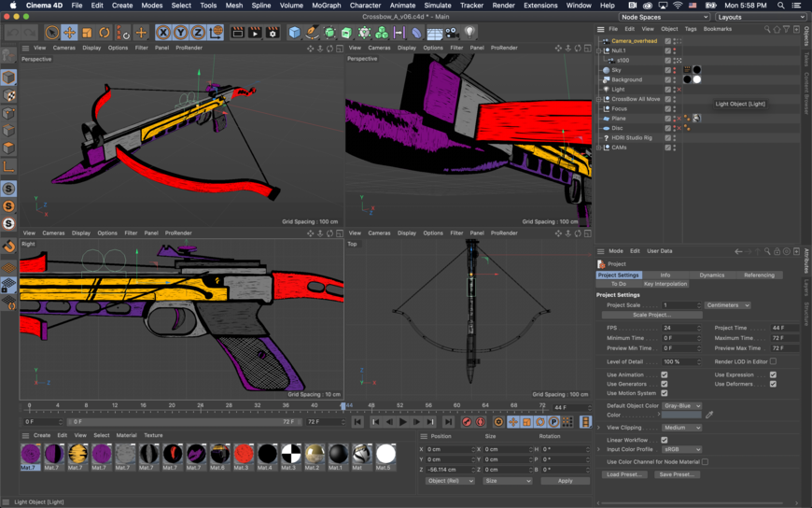Viewport: 812px width, 508px height.
Task: Click the Cube primitive icon
Action: pos(295,33)
